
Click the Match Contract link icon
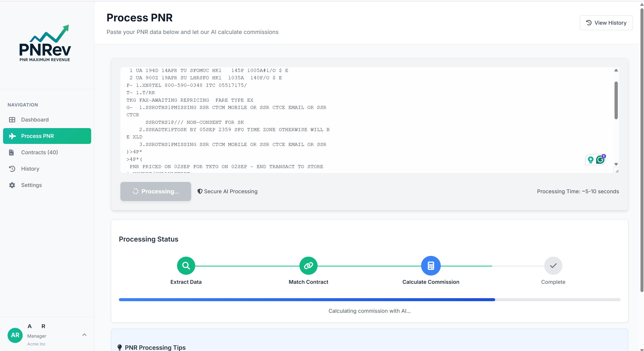(x=308, y=265)
